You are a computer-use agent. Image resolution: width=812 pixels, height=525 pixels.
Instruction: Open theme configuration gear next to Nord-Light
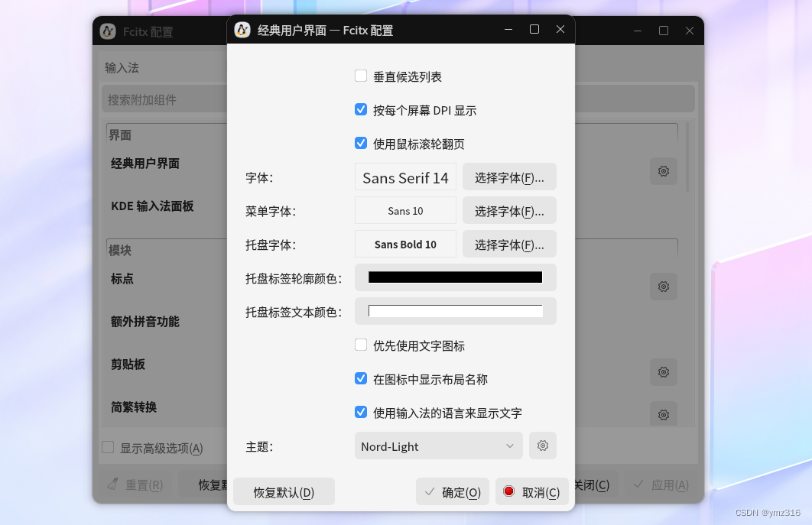click(x=543, y=446)
